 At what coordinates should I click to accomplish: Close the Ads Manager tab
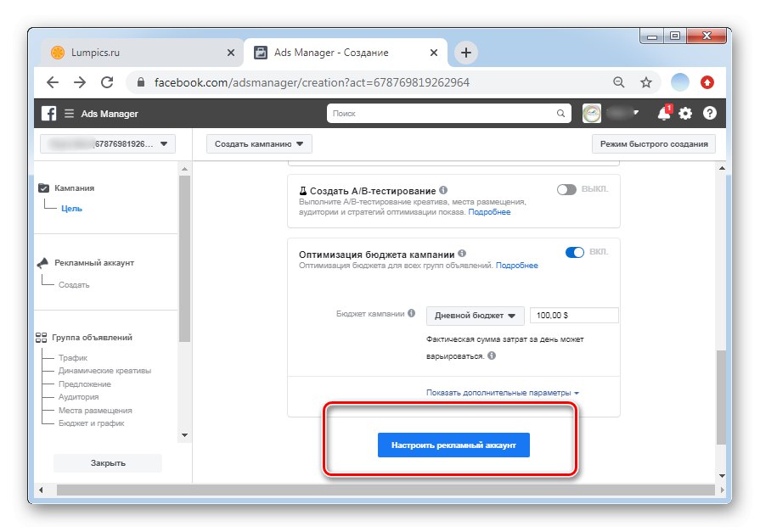pos(434,53)
